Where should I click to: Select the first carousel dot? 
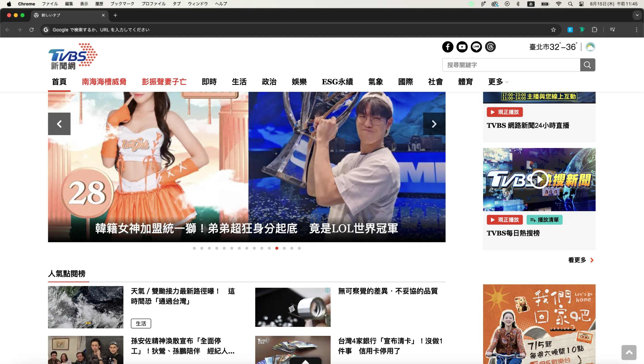(194, 248)
